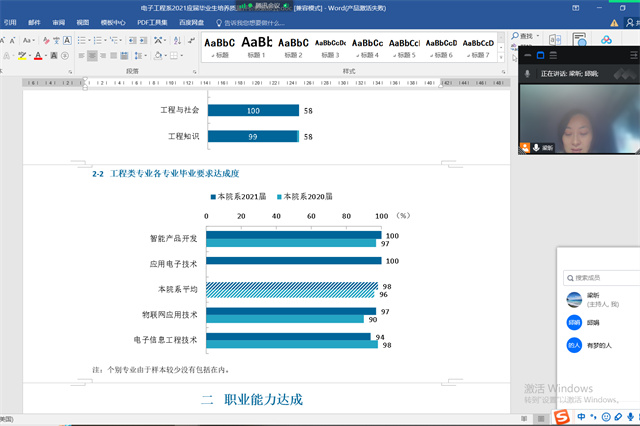
Task: Open the PDF工具集 ribbon tab
Action: click(151, 20)
